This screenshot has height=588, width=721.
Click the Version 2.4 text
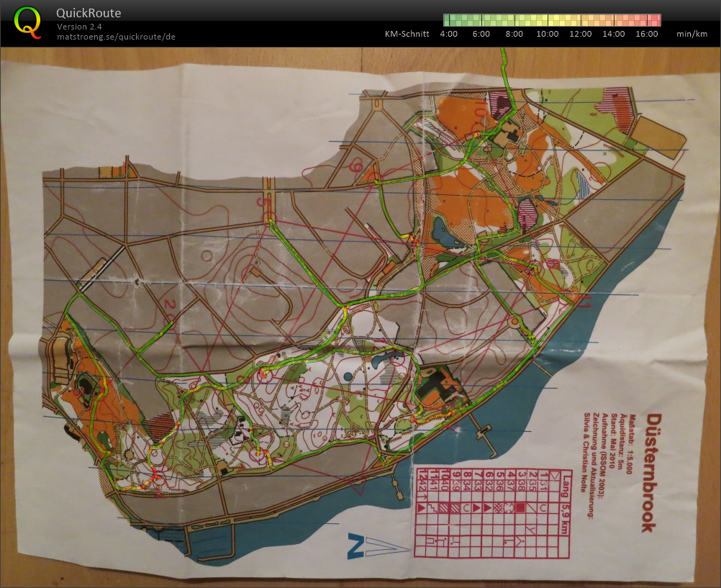click(79, 27)
